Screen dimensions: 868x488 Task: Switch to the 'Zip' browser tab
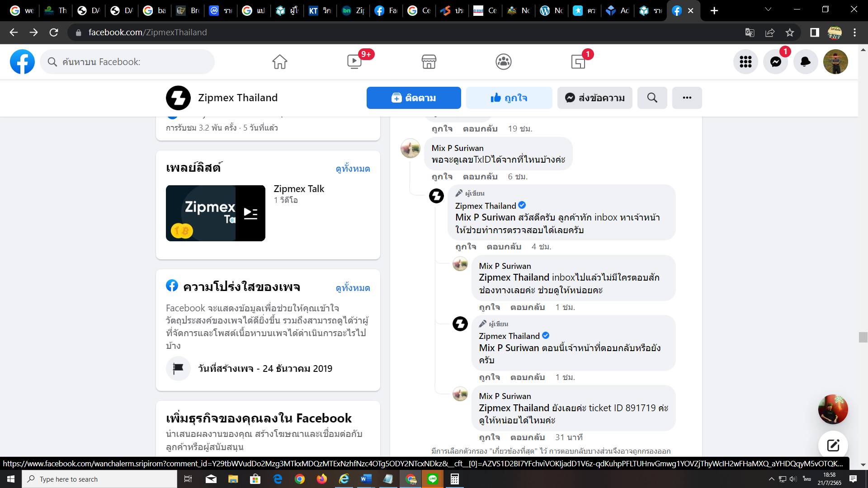[x=354, y=10]
